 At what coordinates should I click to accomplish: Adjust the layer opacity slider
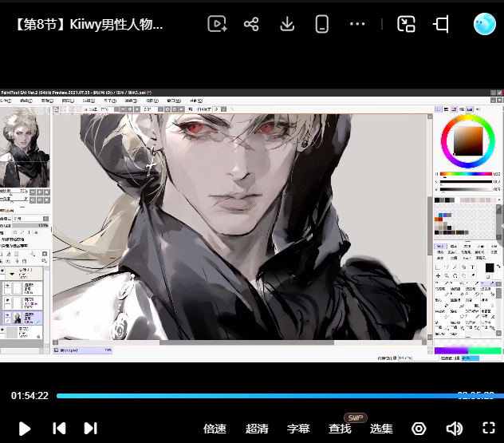pos(30,226)
